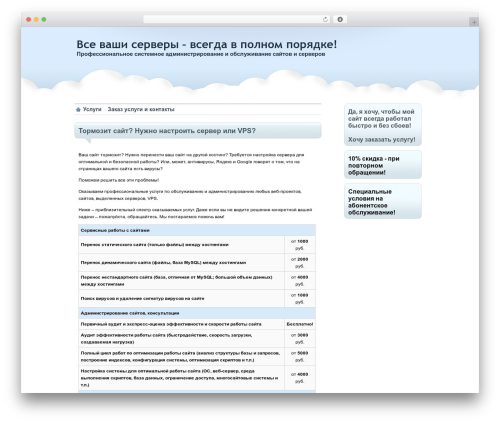This screenshot has height=423, width=500.
Task: Click Администрирование сайтов, консультации header
Action: coord(197,313)
